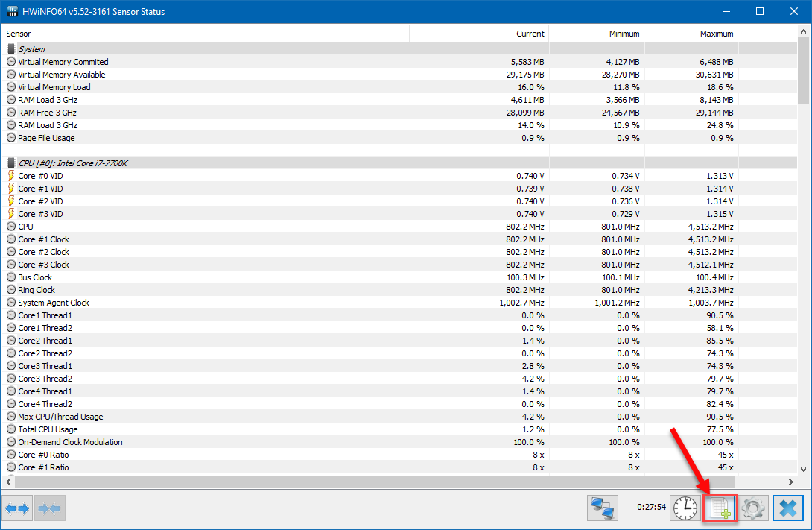Click the 4,213.3 MHz Ring Clock maximum

711,290
